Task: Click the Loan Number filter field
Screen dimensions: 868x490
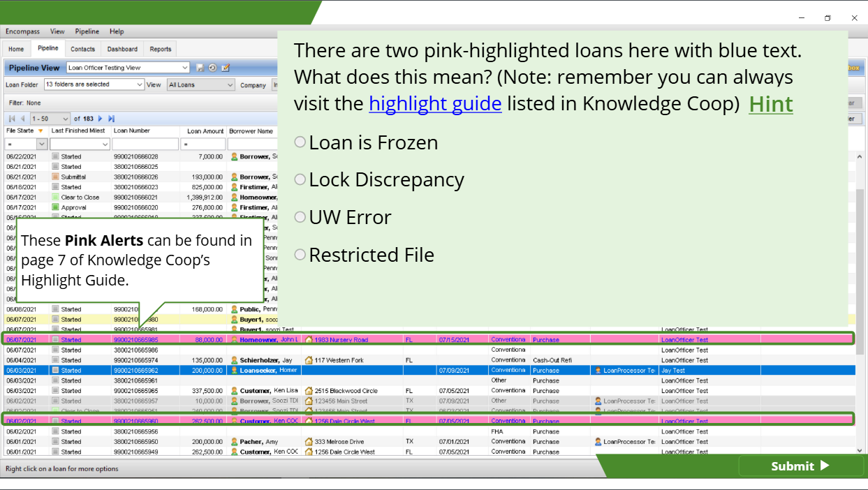Action: [145, 144]
